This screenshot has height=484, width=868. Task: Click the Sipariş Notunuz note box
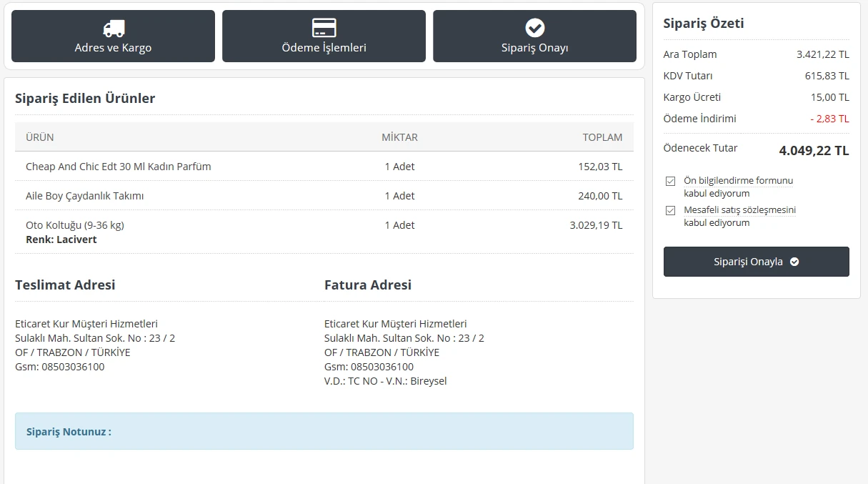[x=324, y=431]
